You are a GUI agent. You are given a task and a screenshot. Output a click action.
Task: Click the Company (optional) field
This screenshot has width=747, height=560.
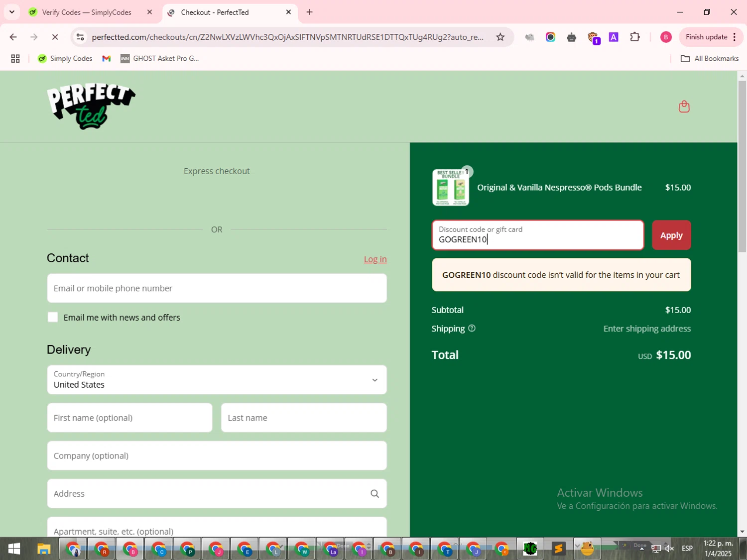pyautogui.click(x=217, y=455)
